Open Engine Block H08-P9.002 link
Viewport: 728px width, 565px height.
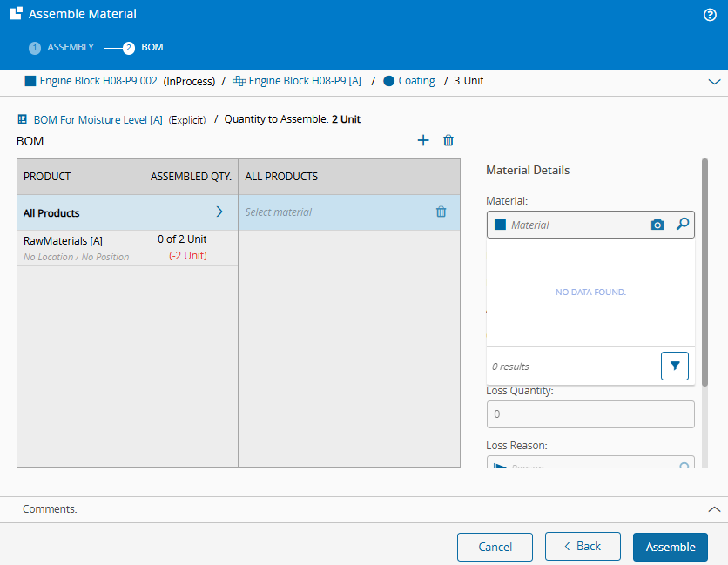coord(98,81)
